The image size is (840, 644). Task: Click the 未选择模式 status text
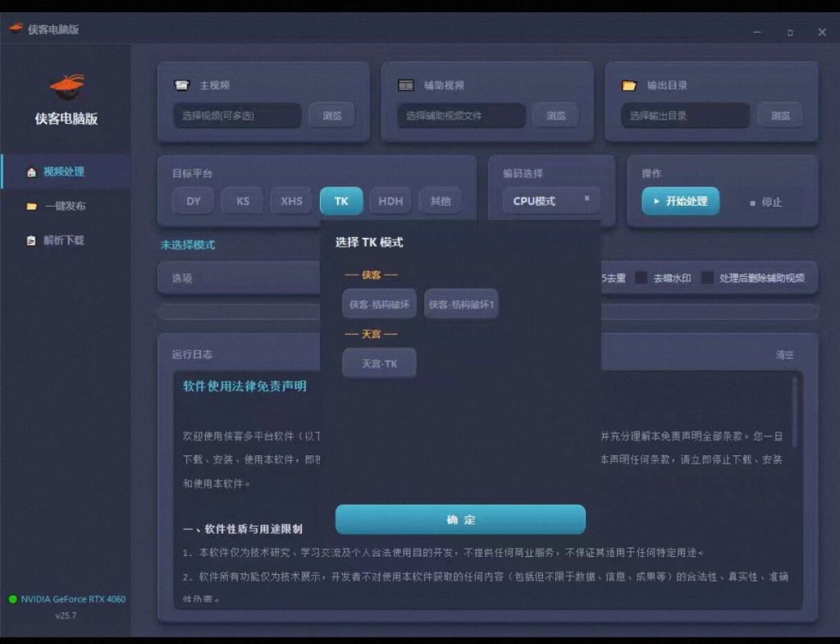click(188, 245)
